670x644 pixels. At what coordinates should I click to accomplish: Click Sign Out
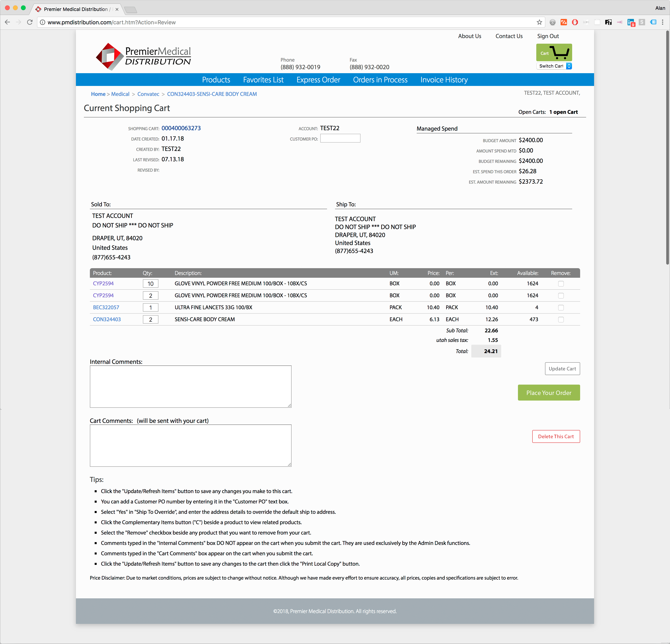tap(548, 36)
